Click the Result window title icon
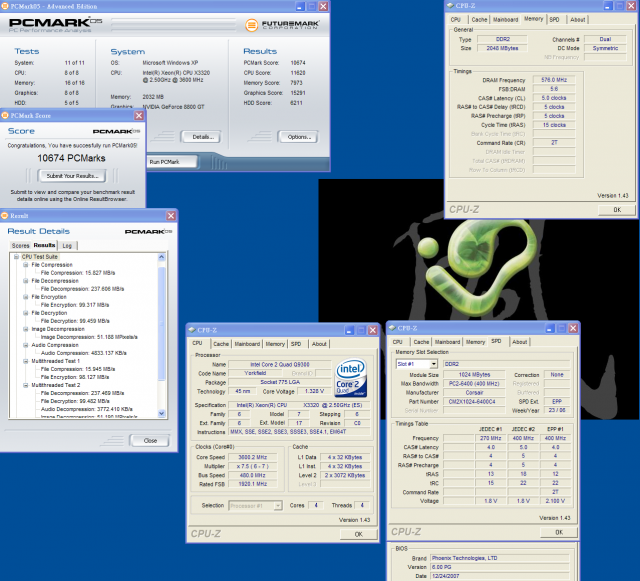Screen dimensions: 640x581 tap(5, 216)
